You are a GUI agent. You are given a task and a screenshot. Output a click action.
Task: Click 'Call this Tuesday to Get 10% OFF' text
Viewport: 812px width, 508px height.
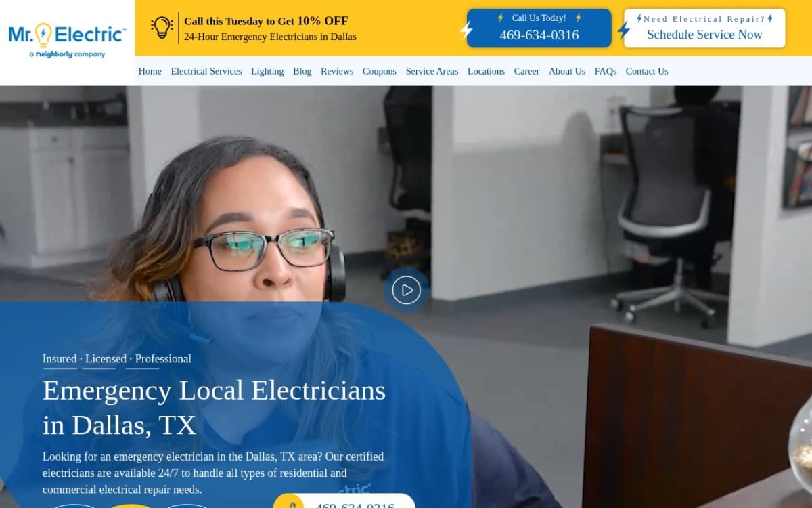(266, 21)
